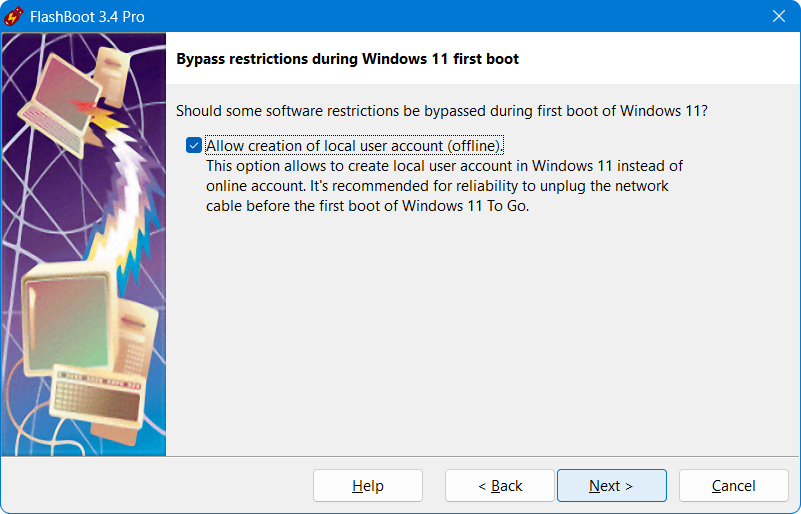Viewport: 801px width, 514px height.
Task: Proceed by pressing Next
Action: 611,486
